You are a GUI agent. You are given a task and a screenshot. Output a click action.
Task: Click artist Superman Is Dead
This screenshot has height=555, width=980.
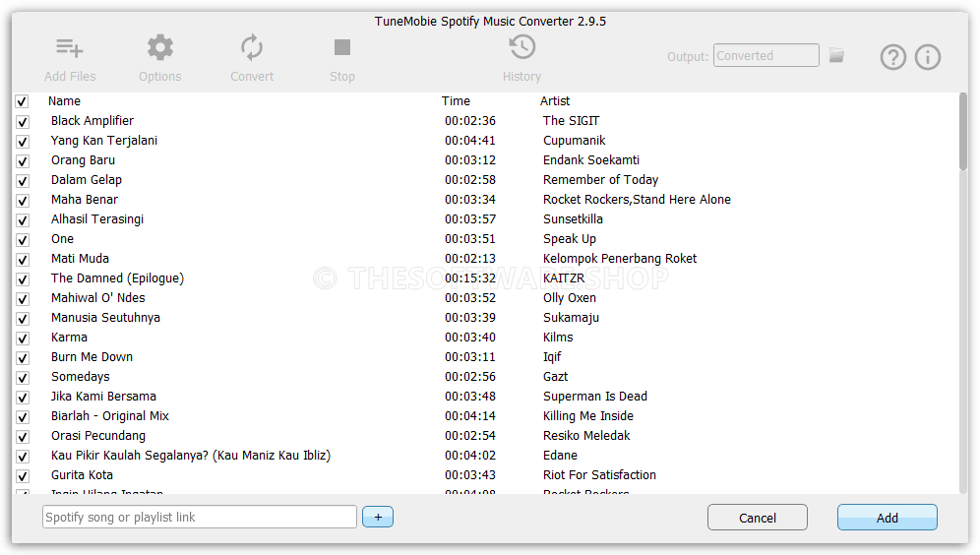click(x=595, y=397)
